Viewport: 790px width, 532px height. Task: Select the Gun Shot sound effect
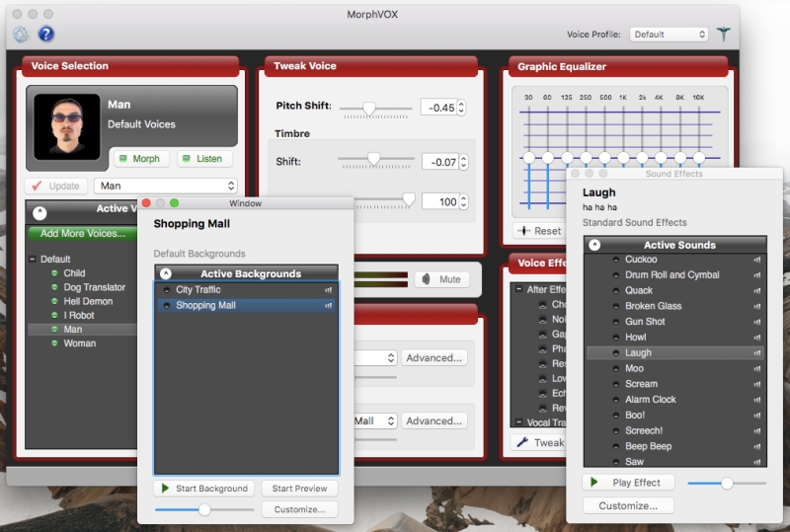coord(645,322)
